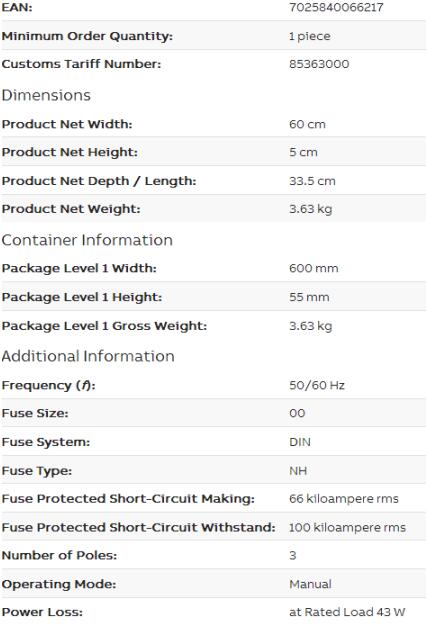The width and height of the screenshot is (427, 624).
Task: Click the NH fuse type value
Action: 298,471
